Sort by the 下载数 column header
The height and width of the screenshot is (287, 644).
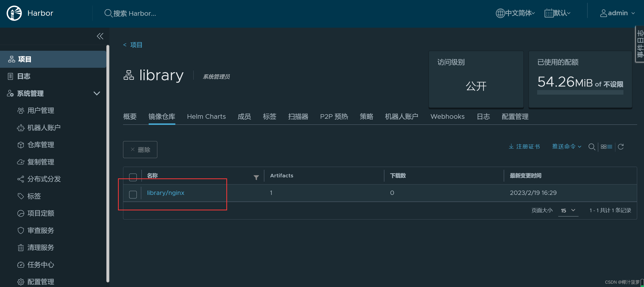398,176
